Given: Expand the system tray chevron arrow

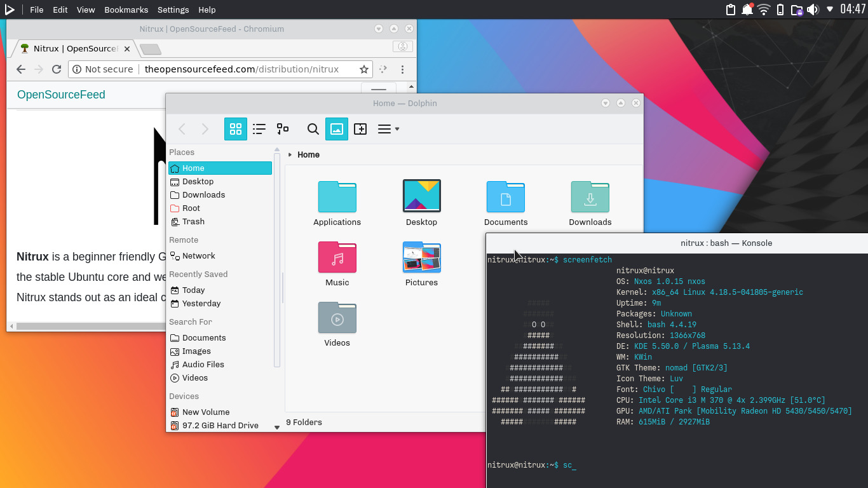Looking at the screenshot, I should tap(830, 10).
